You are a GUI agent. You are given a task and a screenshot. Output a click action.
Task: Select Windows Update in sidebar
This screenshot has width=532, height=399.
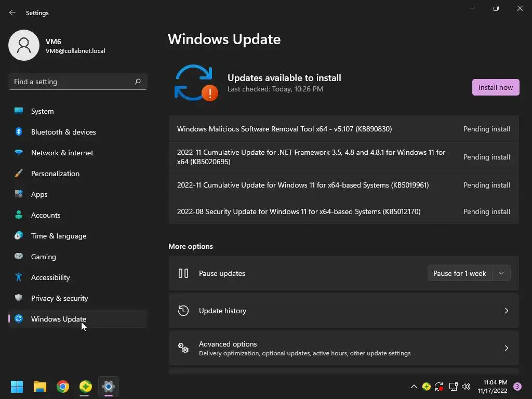[x=78, y=319]
